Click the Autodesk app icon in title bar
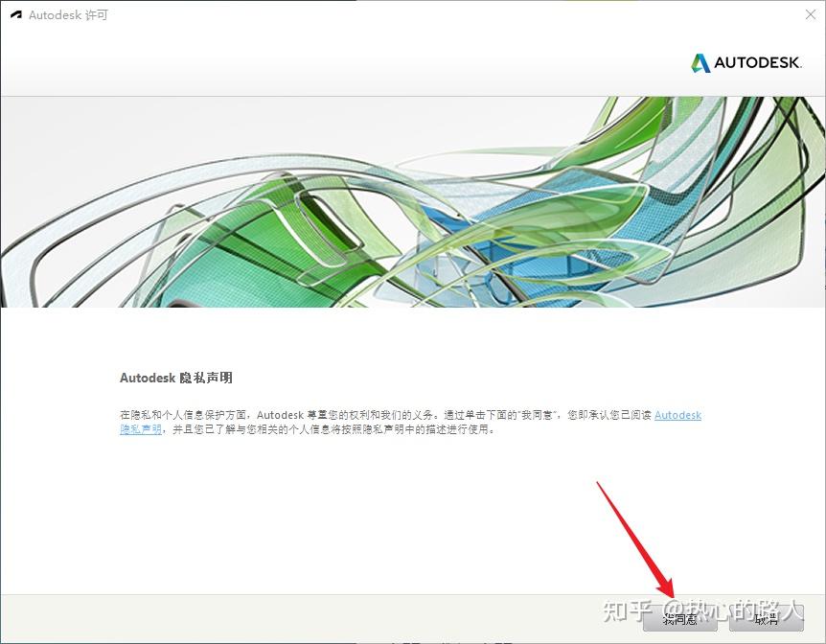This screenshot has width=826, height=644. coord(15,14)
